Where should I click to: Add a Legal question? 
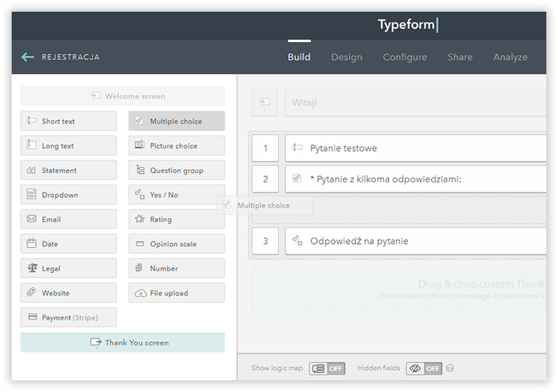[69, 268]
